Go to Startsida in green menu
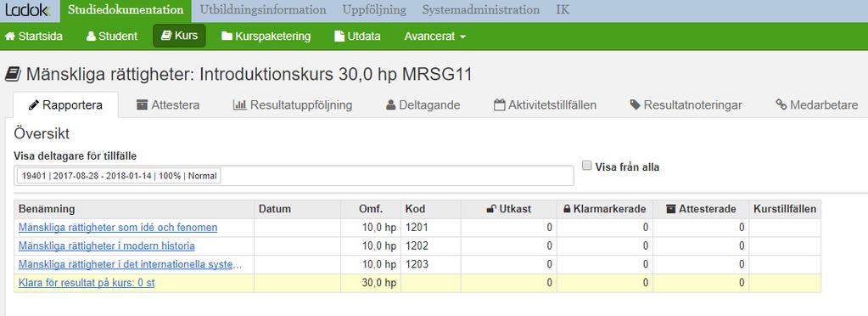 coord(34,37)
